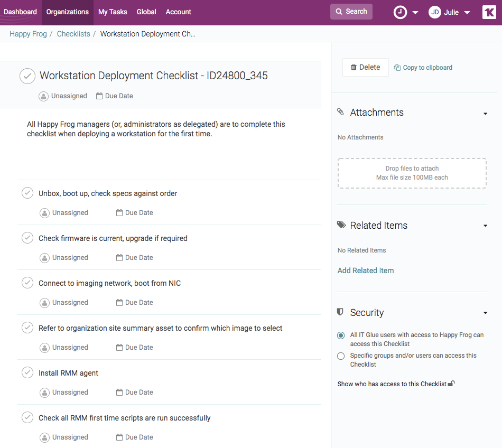
Task: Open the recent history clock icon
Action: 400,12
